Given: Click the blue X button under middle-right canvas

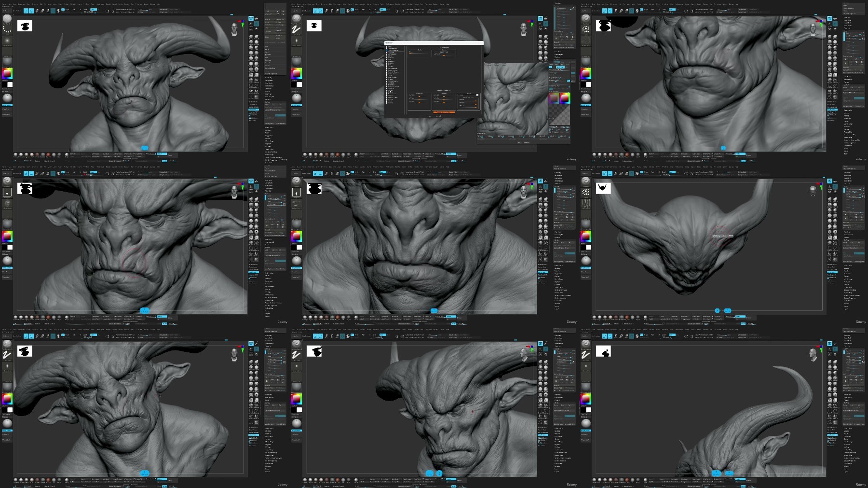Looking at the screenshot, I should [x=717, y=310].
